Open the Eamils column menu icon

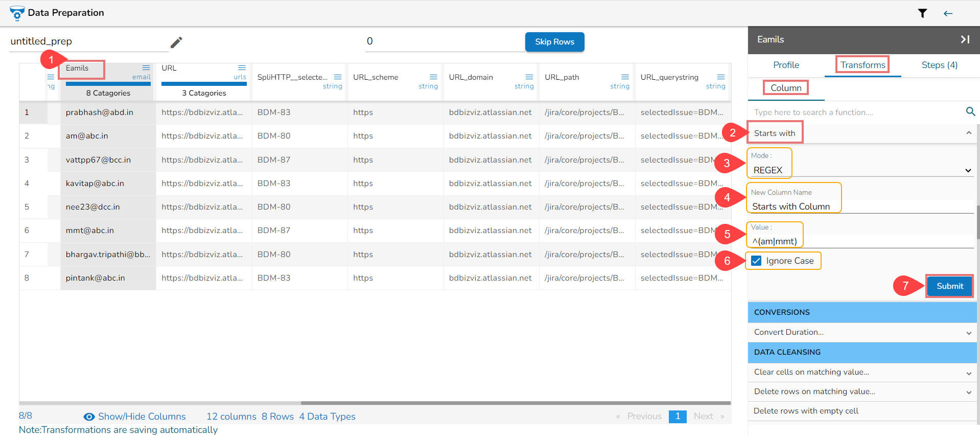(146, 67)
